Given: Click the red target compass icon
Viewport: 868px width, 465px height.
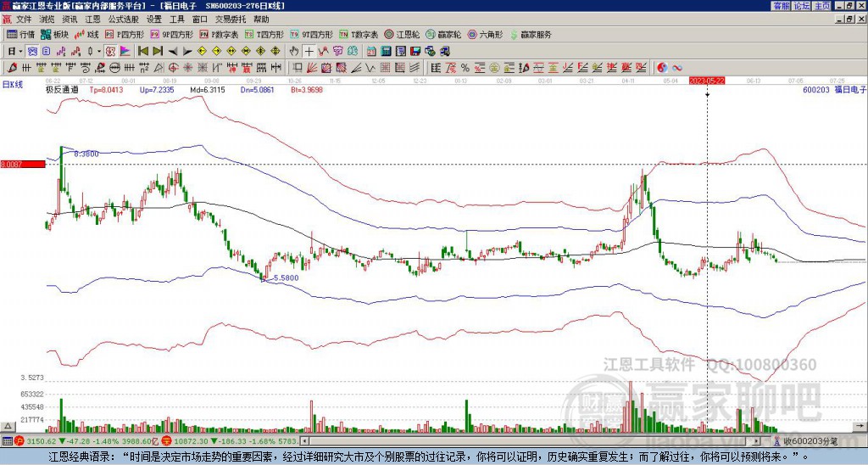Looking at the screenshot, I should coord(173,68).
